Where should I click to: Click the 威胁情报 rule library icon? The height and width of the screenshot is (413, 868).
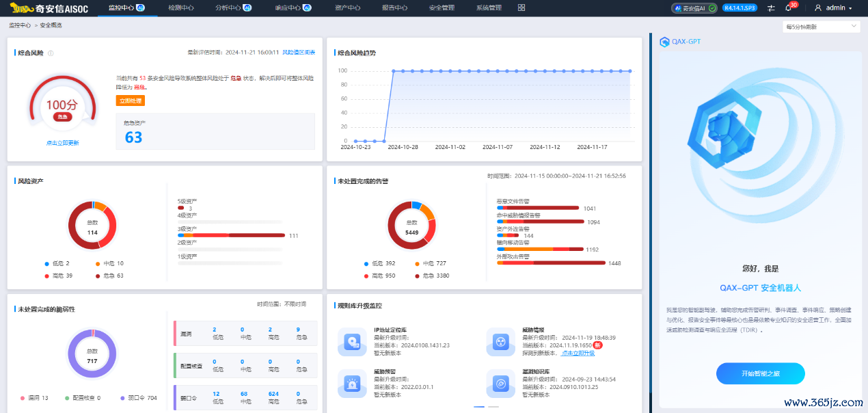[501, 341]
